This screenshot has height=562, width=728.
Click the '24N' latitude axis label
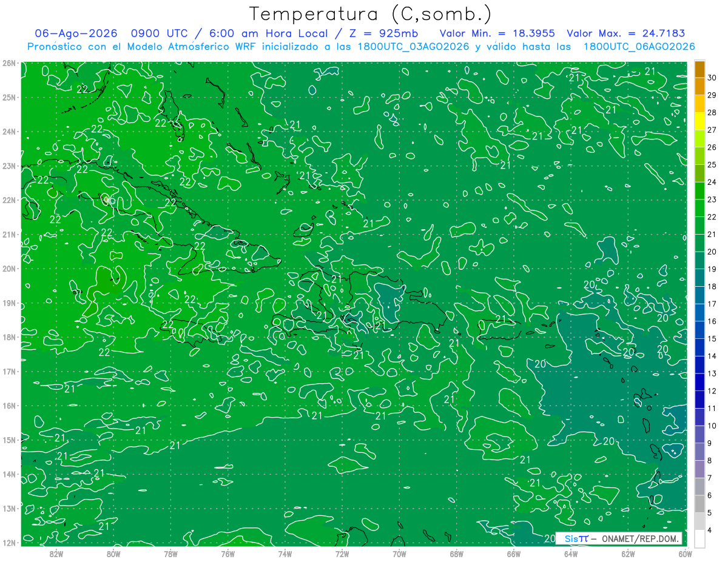8,132
